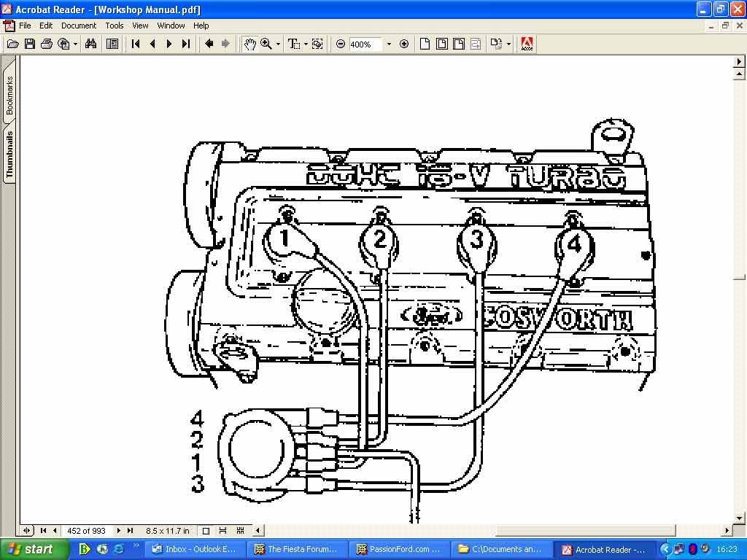Click the Adobe logo toolbar button
Screen dimensions: 747x560
click(x=527, y=44)
